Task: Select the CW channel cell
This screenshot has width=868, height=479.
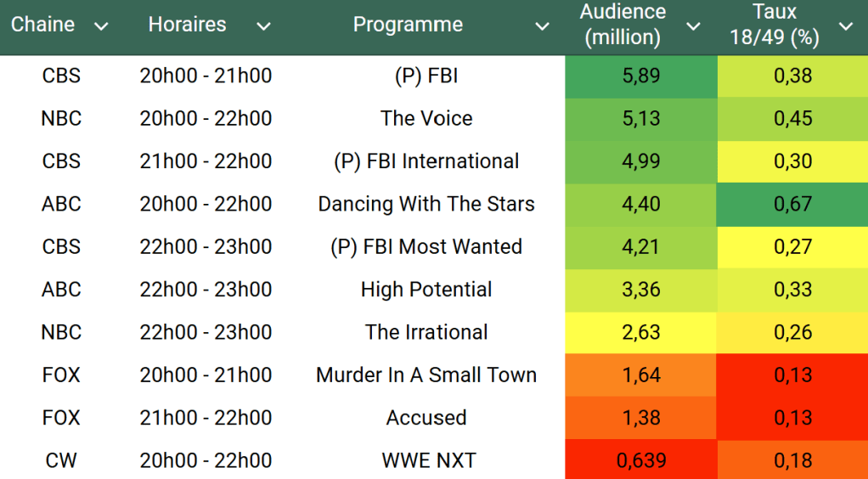Action: [x=61, y=460]
